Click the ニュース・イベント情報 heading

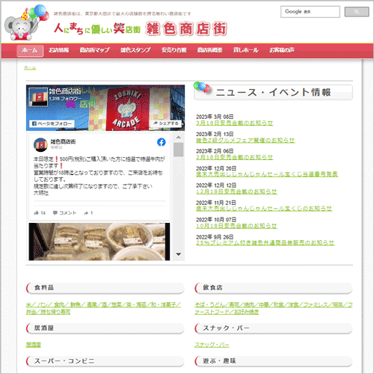[x=273, y=92]
